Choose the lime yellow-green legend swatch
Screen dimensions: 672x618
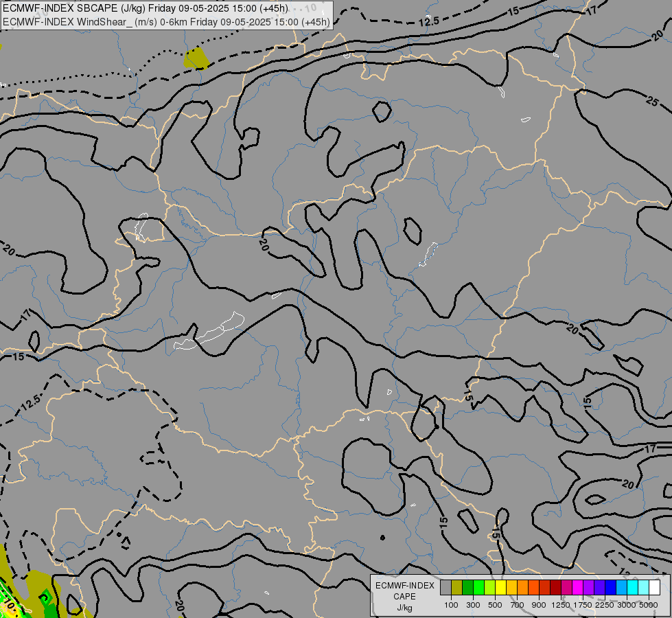pyautogui.click(x=490, y=588)
